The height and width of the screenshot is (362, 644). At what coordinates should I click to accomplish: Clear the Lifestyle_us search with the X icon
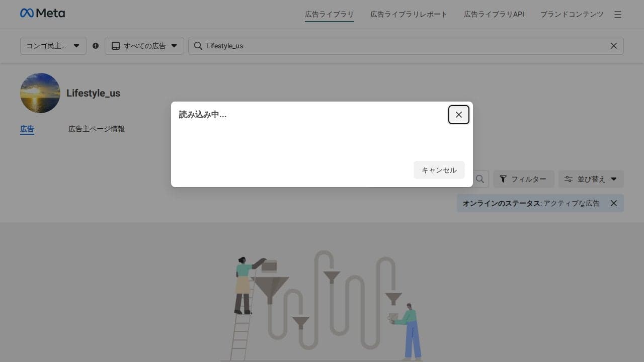coord(613,46)
